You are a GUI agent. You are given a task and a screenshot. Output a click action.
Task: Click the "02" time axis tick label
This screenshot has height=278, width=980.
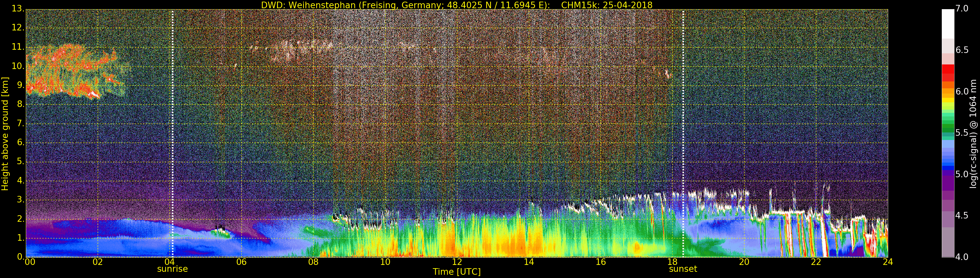click(98, 262)
